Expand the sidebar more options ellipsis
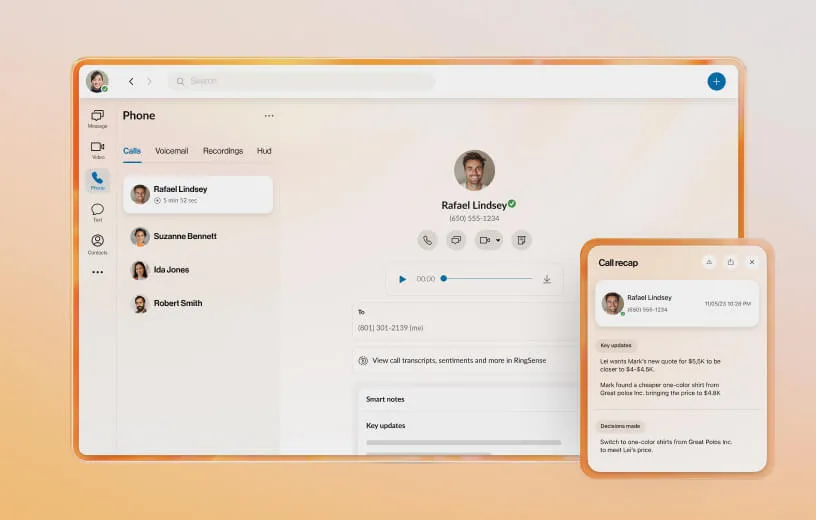The image size is (816, 520). [97, 272]
